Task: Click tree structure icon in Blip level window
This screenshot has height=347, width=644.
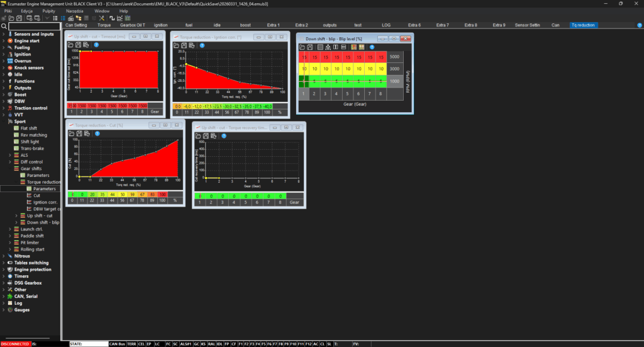Action: 328,47
